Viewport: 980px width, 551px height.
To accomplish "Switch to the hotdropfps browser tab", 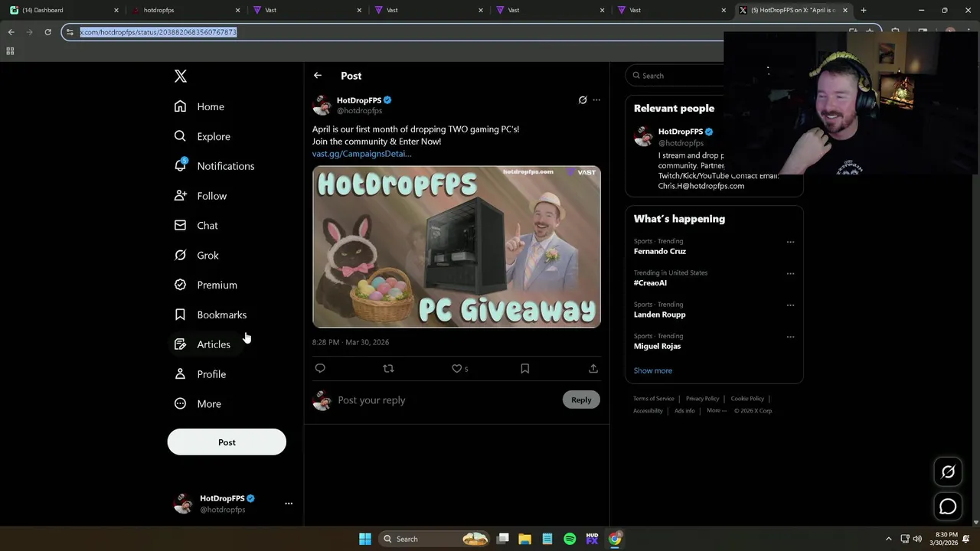I will click(186, 10).
